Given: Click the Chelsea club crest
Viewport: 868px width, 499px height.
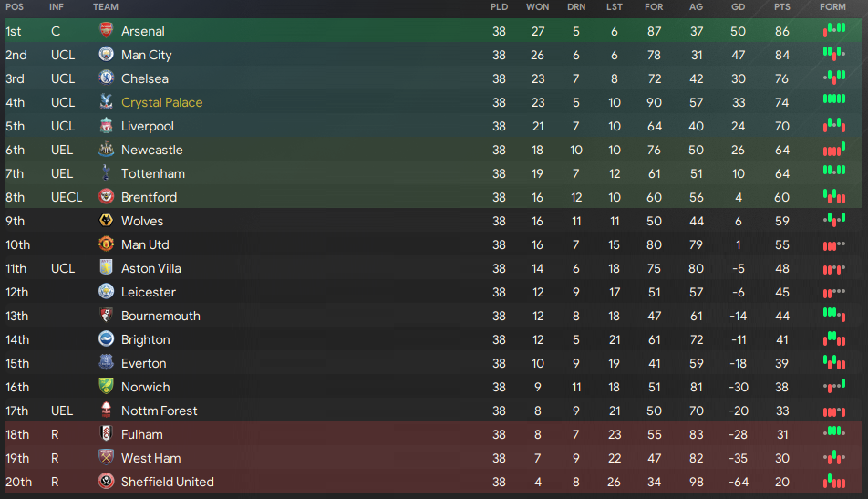Looking at the screenshot, I should pyautogui.click(x=106, y=78).
